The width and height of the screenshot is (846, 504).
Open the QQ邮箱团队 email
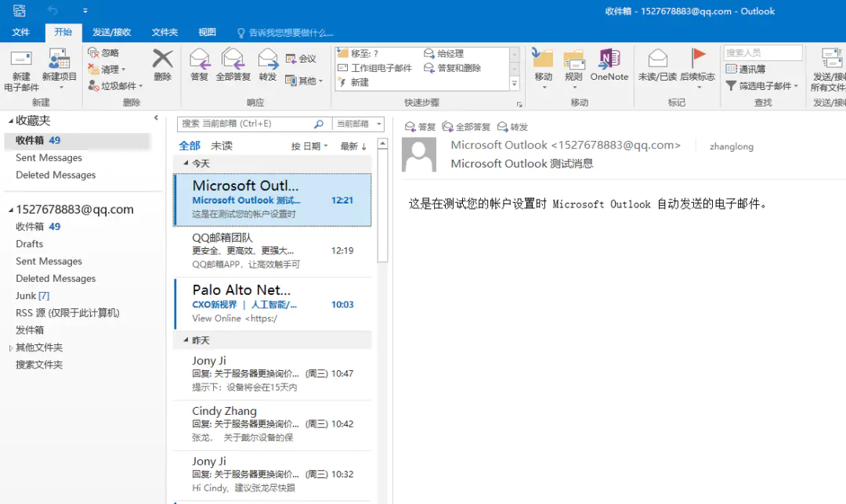(273, 250)
